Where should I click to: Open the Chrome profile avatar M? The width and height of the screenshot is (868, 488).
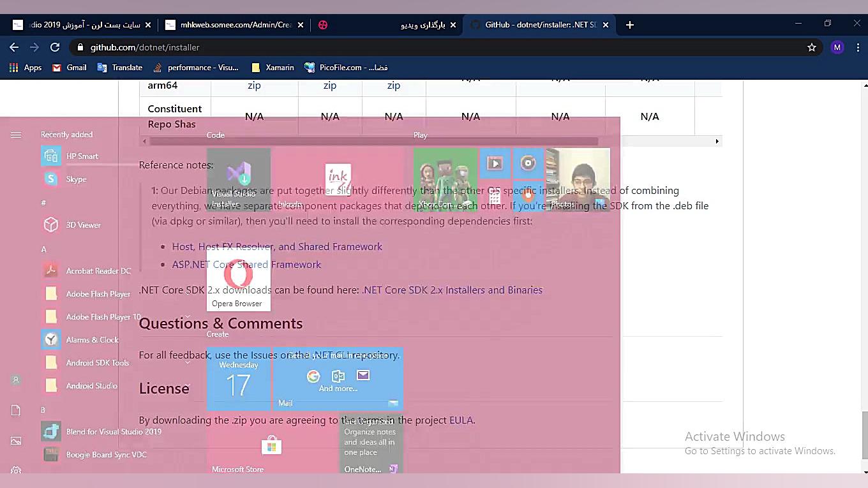click(837, 47)
